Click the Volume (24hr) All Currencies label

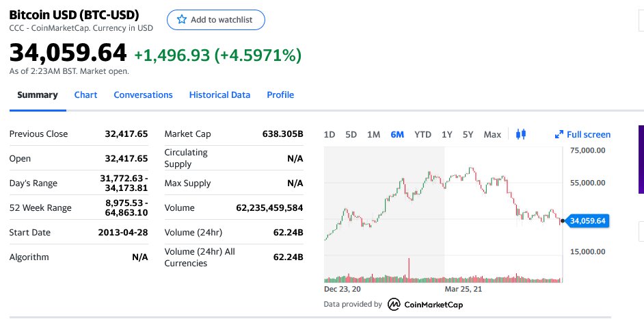(x=200, y=257)
